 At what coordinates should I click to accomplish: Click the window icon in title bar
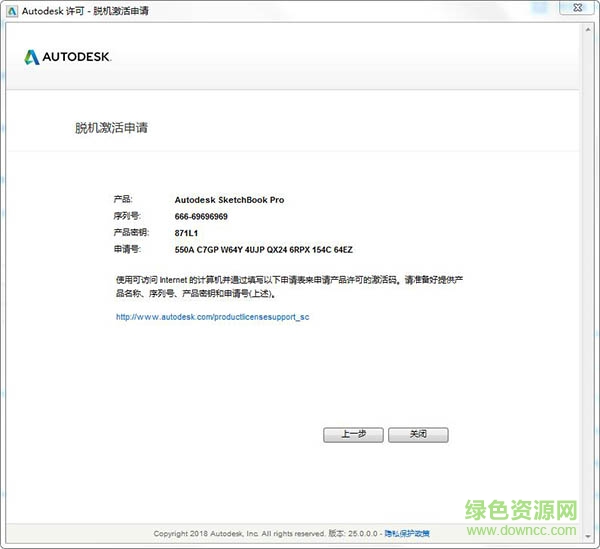click(x=11, y=9)
